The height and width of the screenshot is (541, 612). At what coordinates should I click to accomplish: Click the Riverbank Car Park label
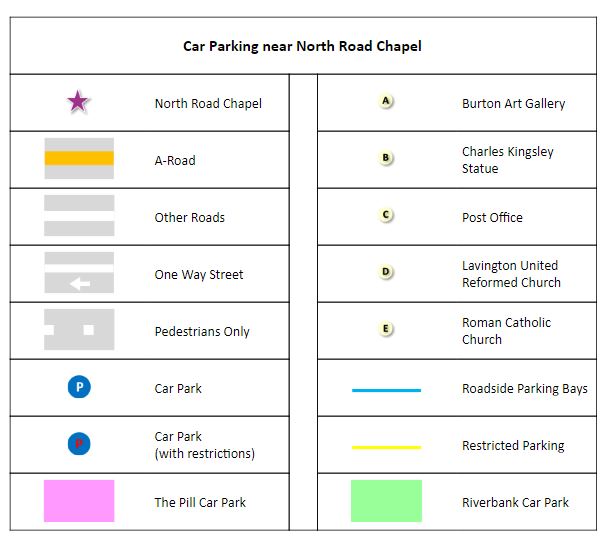(x=515, y=502)
